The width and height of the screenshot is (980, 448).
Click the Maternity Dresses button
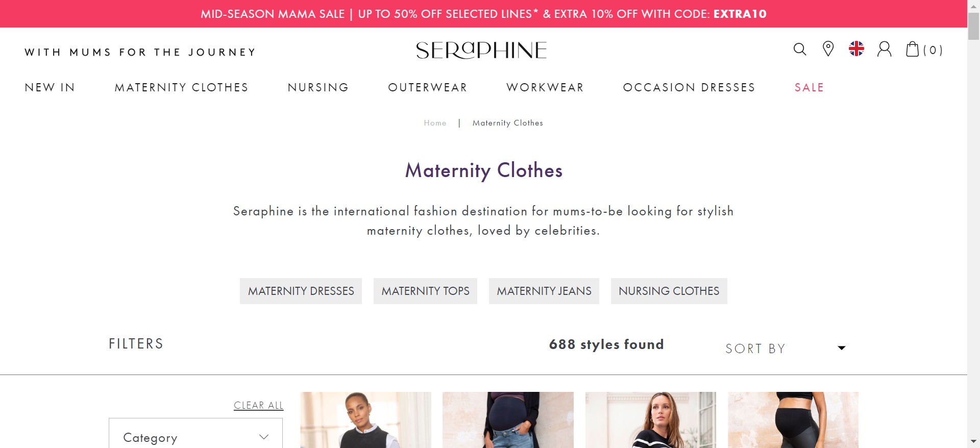[x=301, y=291]
